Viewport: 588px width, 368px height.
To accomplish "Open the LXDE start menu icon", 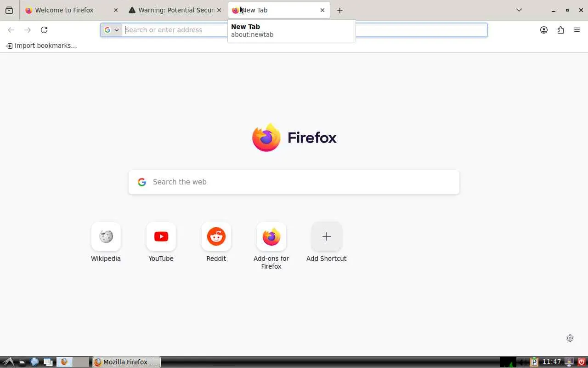I will (8, 362).
